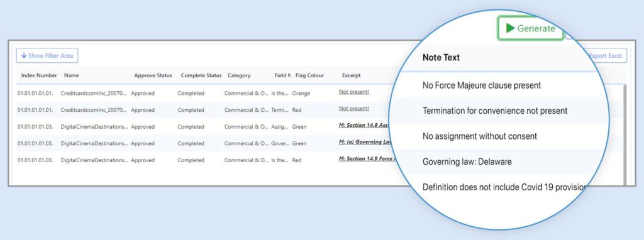Open the 'Not present!' excerpt link in the Termi… row
Image resolution: width=644 pixels, height=240 pixels.
[353, 109]
